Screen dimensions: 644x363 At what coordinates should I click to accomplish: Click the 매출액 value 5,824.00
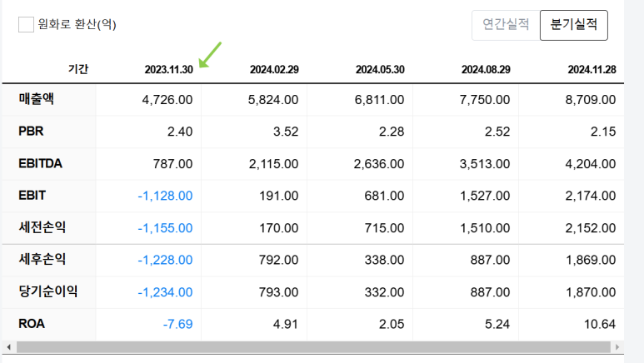(273, 100)
